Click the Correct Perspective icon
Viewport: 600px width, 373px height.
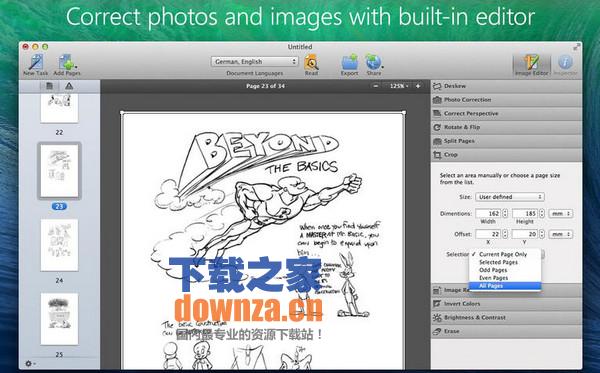[437, 114]
